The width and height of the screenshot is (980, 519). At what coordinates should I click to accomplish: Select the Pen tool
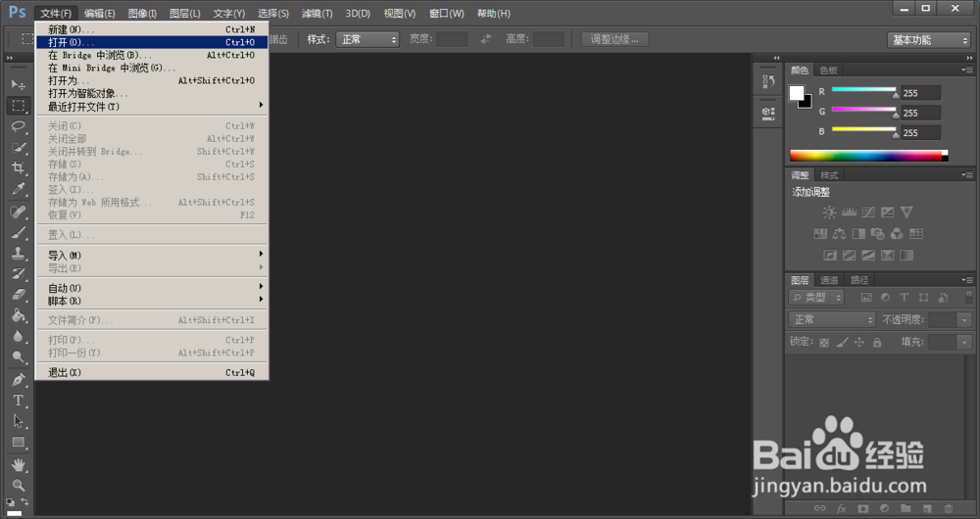(x=18, y=380)
